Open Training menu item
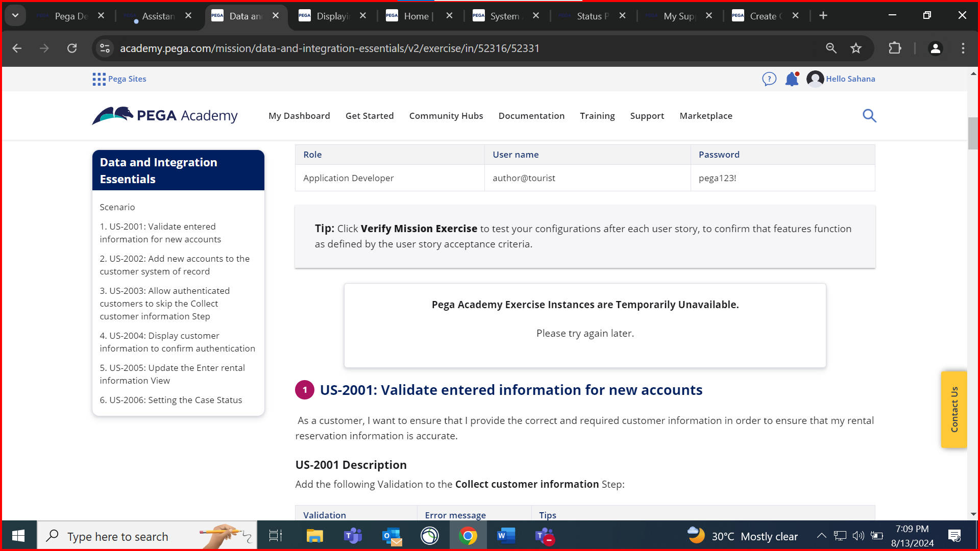Image resolution: width=980 pixels, height=551 pixels. coord(597,116)
